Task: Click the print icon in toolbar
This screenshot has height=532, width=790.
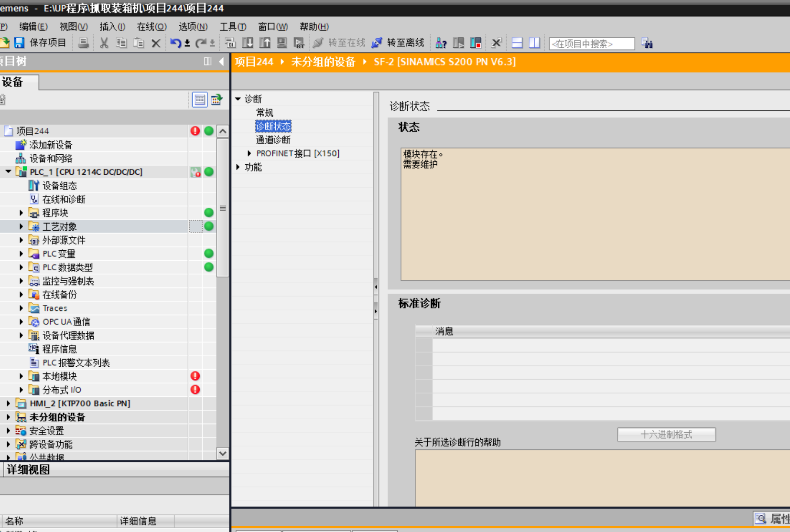Action: point(83,43)
